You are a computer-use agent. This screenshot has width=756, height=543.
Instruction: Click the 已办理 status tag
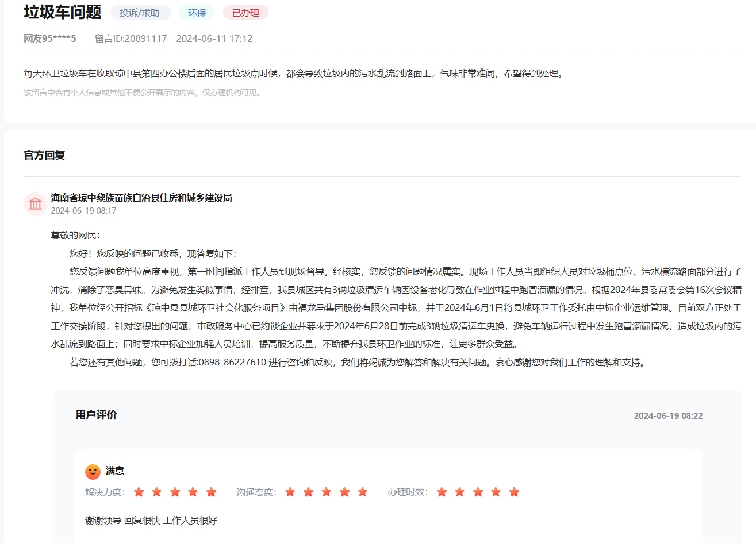pyautogui.click(x=245, y=13)
